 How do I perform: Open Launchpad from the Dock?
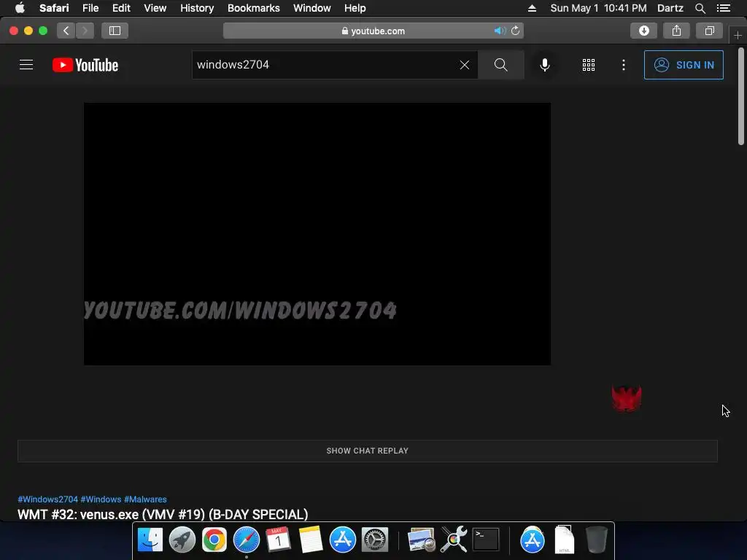182,540
